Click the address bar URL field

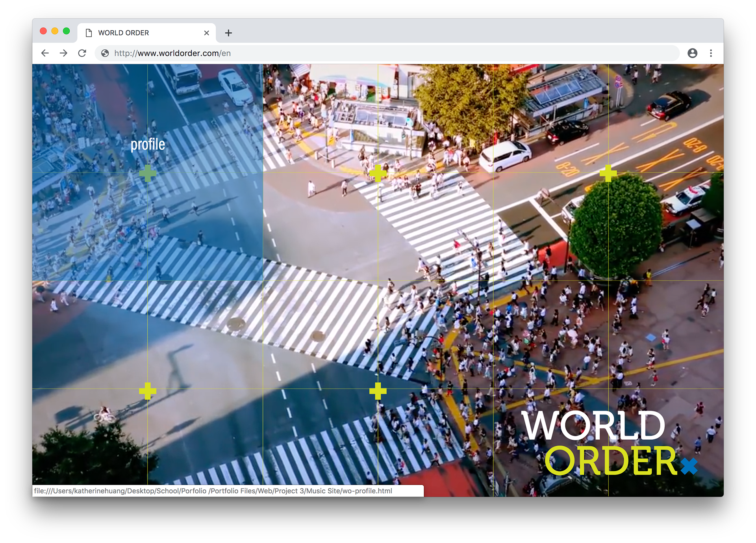pos(387,53)
